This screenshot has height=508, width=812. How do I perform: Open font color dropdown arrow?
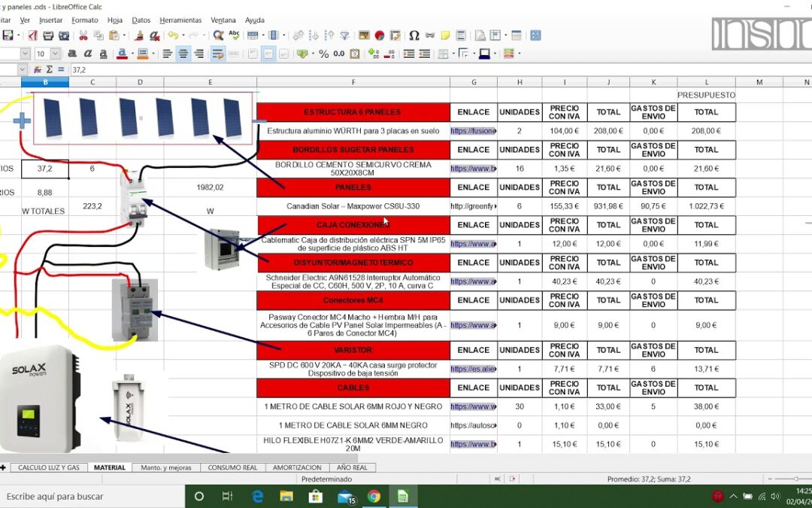click(132, 53)
